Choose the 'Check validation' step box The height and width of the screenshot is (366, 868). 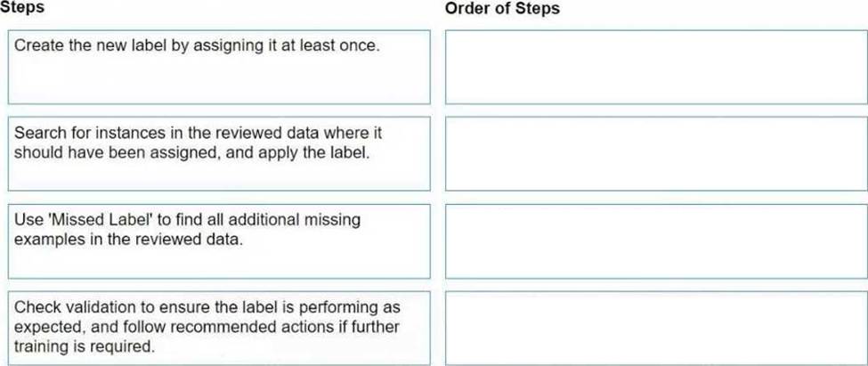219,328
